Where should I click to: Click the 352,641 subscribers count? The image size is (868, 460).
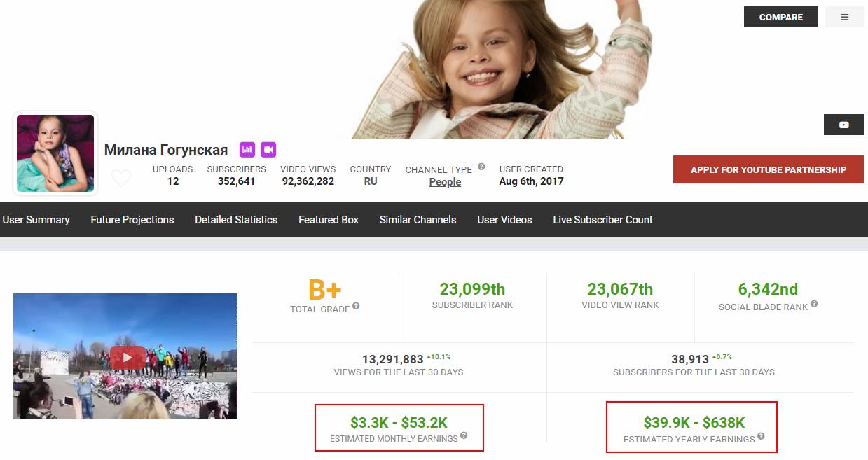[236, 181]
